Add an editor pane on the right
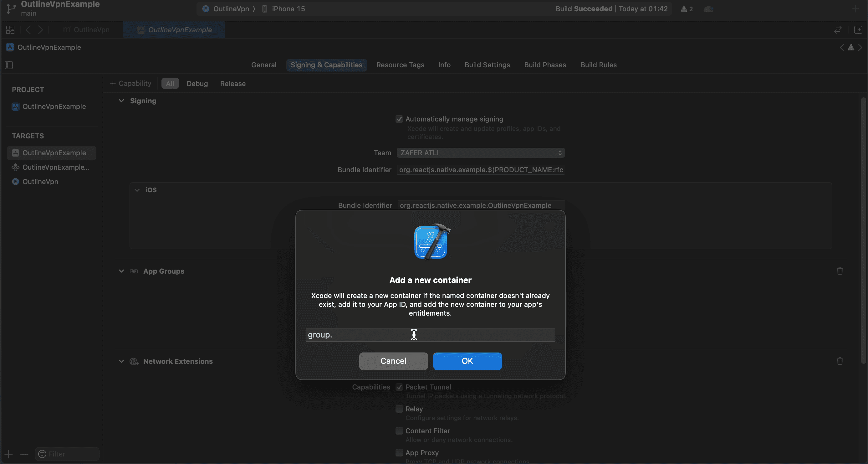Viewport: 868px width, 464px height. pyautogui.click(x=858, y=30)
